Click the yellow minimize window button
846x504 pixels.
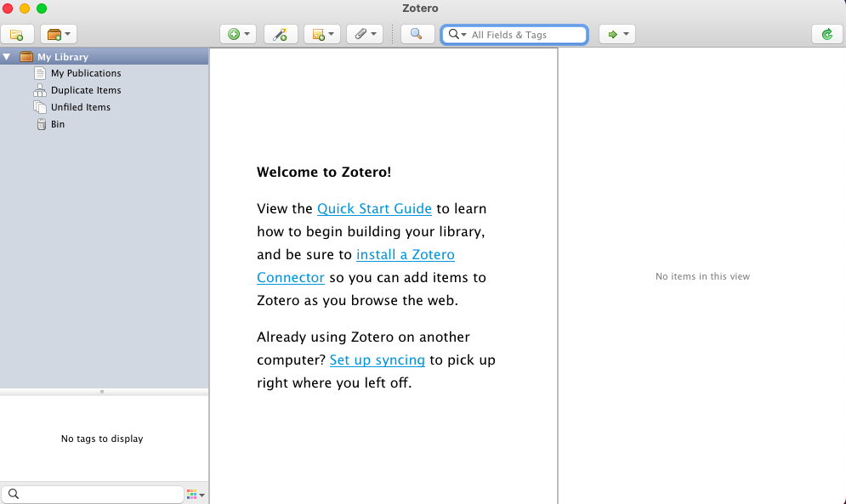(x=25, y=8)
